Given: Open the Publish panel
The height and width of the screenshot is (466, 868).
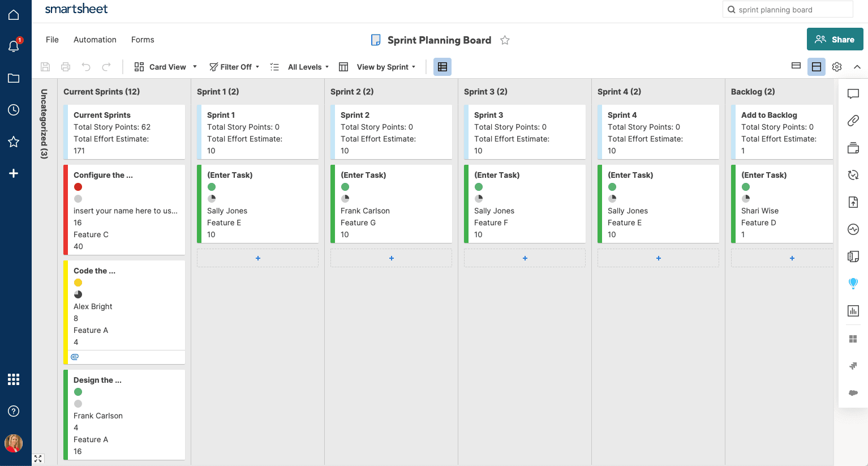Looking at the screenshot, I should [x=853, y=202].
